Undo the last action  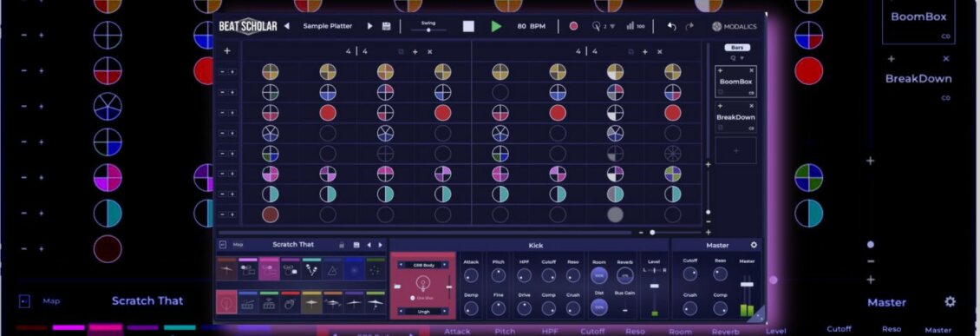(672, 26)
